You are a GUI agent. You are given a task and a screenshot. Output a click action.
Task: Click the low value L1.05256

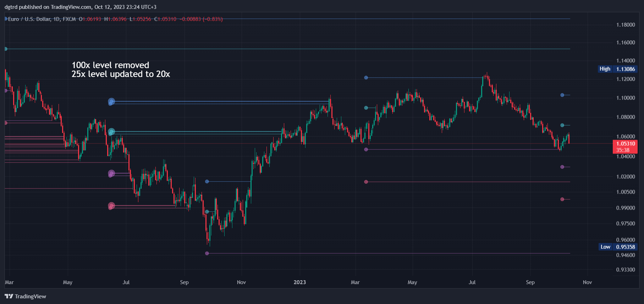[x=140, y=19]
